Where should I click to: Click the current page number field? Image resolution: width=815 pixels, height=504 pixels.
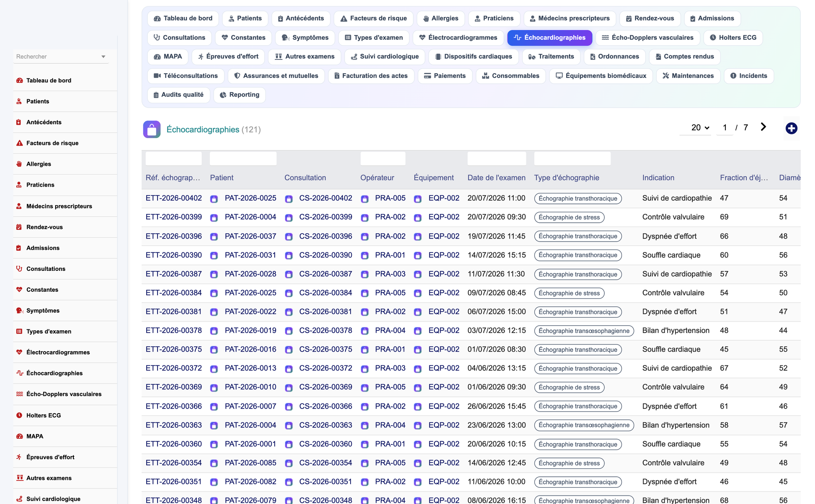pos(725,128)
